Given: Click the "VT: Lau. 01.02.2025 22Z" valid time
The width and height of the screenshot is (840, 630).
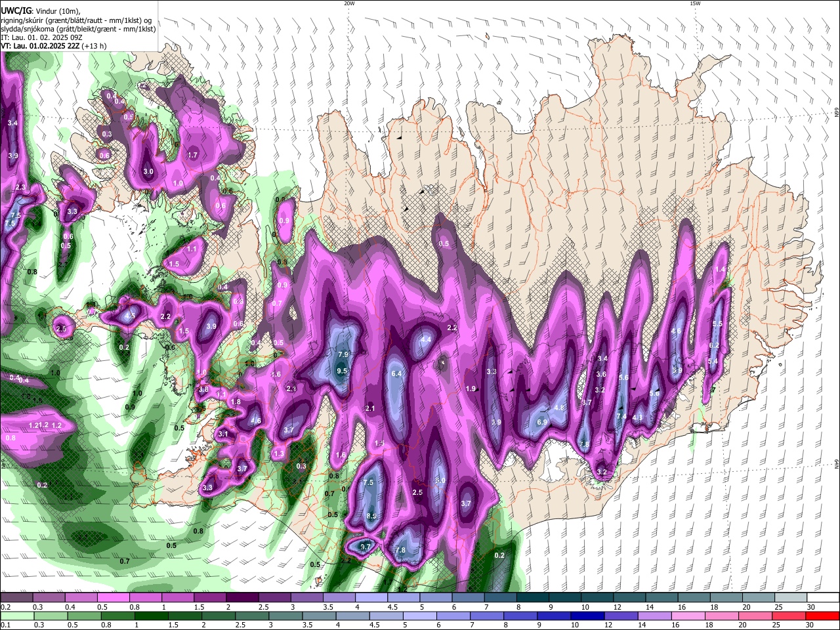Looking at the screenshot, I should tap(39, 46).
